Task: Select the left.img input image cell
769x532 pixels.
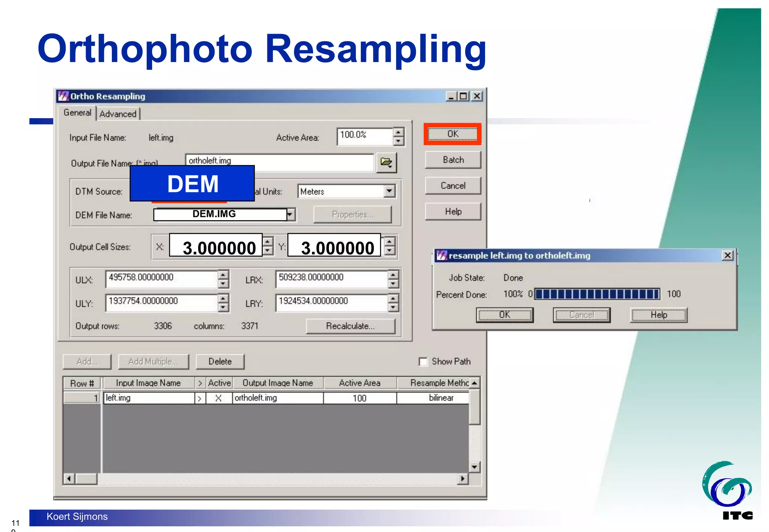Action: tap(149, 398)
